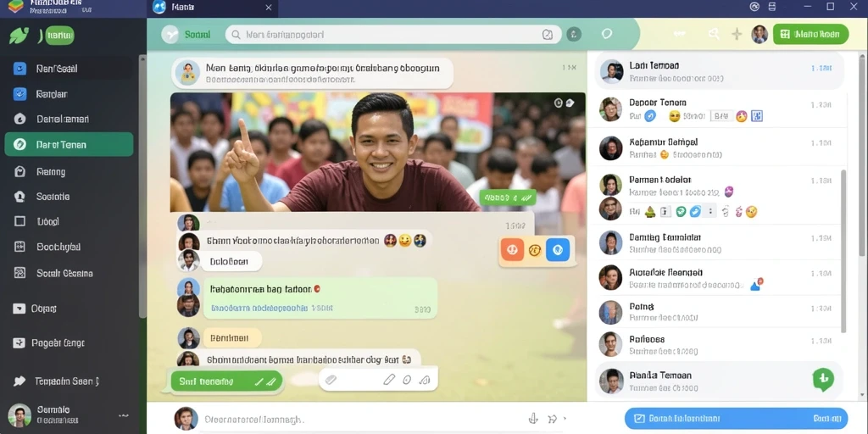The image size is (868, 434).
Task: Click the play-box icon in the sidebar
Action: (x=19, y=309)
